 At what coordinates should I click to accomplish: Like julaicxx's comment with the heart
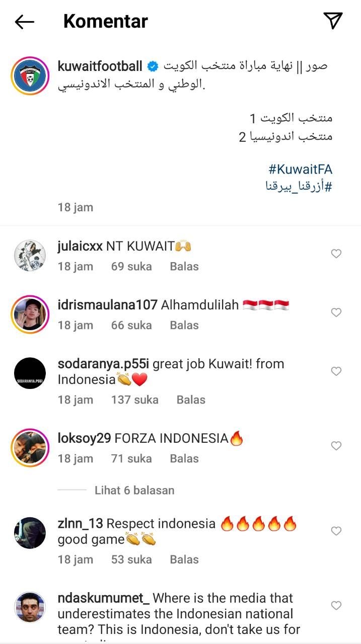[x=336, y=254]
